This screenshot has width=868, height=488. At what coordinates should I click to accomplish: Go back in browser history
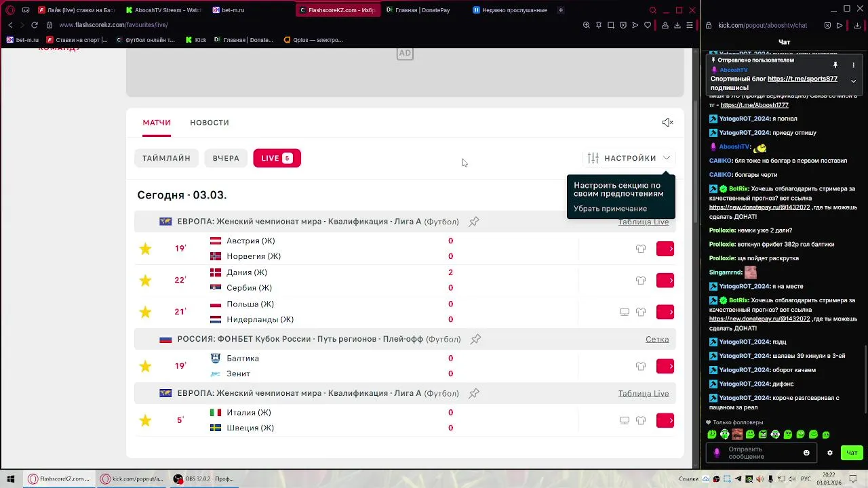point(10,25)
